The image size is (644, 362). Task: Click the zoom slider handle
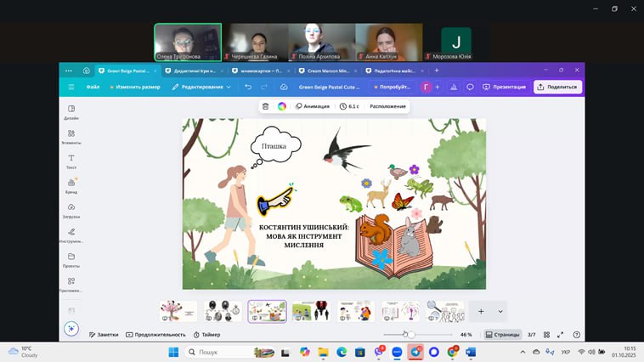tap(411, 335)
